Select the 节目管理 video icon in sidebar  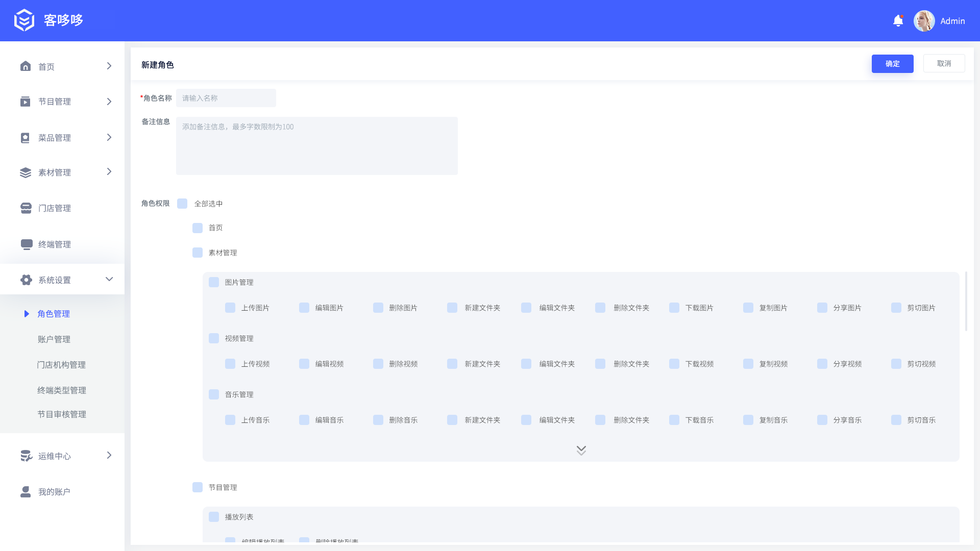(x=26, y=102)
